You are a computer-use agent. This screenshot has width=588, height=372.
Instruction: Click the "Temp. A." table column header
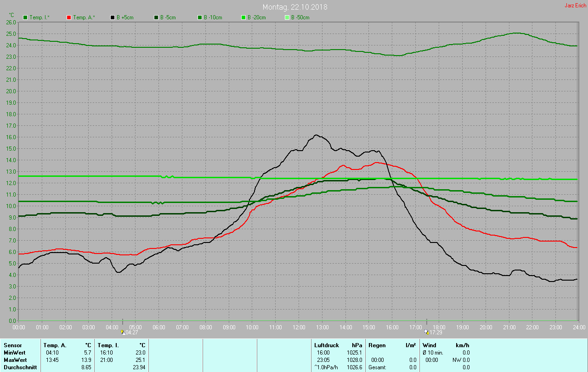pos(55,345)
